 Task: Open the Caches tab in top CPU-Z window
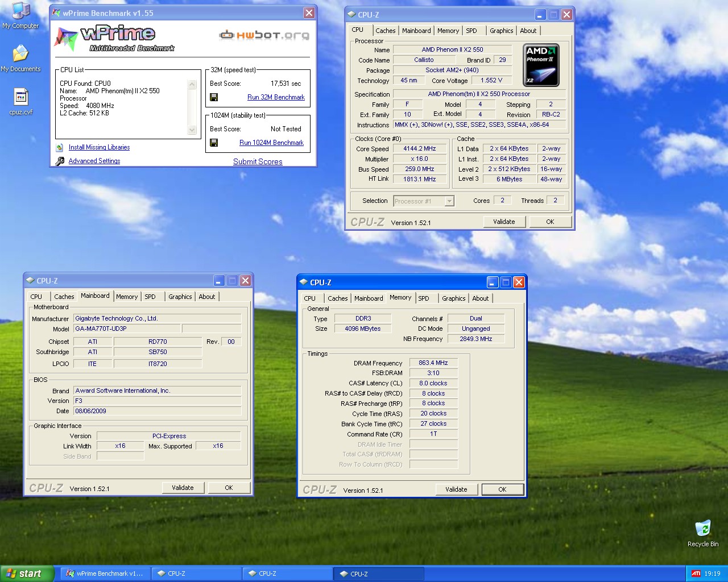click(x=385, y=31)
